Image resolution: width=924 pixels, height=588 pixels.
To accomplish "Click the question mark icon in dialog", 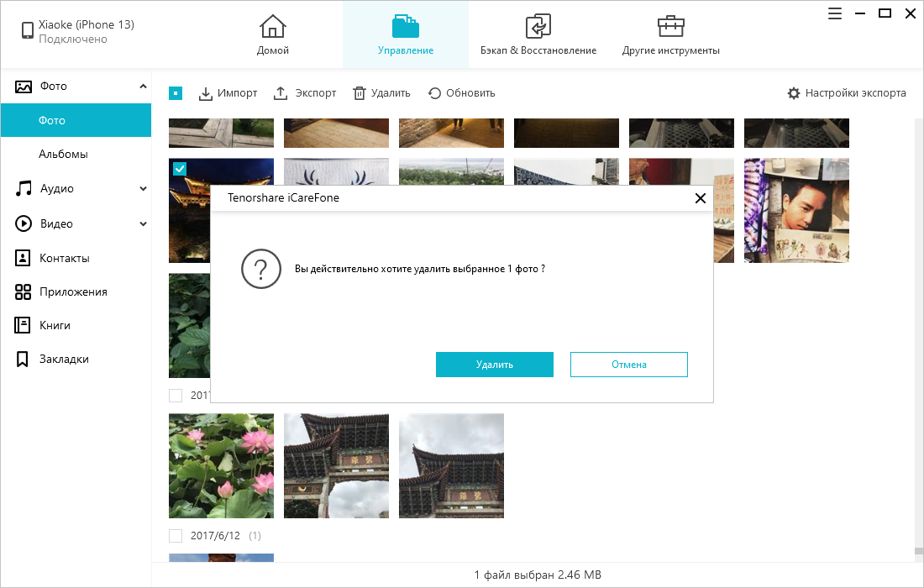I will tap(261, 269).
